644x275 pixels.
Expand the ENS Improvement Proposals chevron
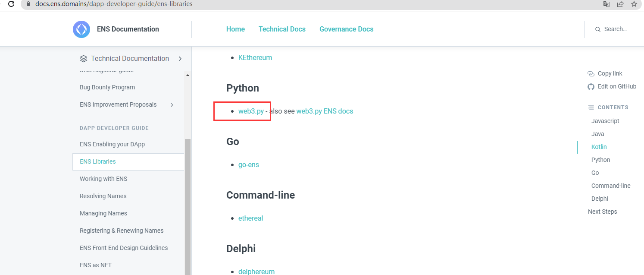172,104
